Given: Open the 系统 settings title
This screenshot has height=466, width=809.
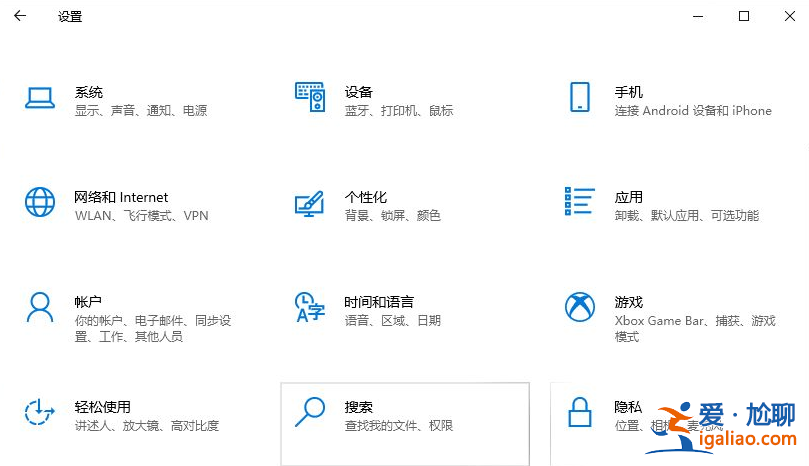Looking at the screenshot, I should 89,92.
